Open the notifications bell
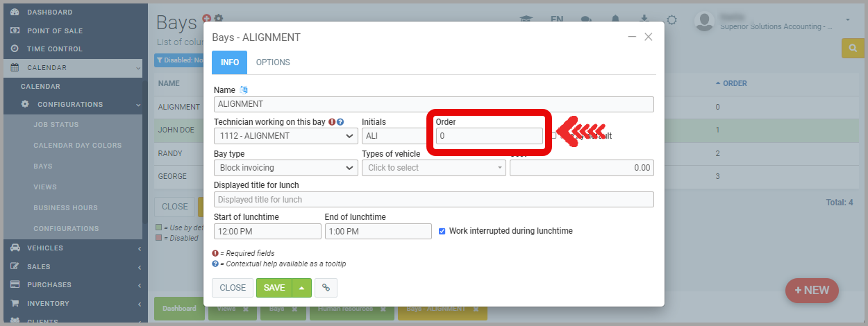Screen dimensions: 868x326 615,19
